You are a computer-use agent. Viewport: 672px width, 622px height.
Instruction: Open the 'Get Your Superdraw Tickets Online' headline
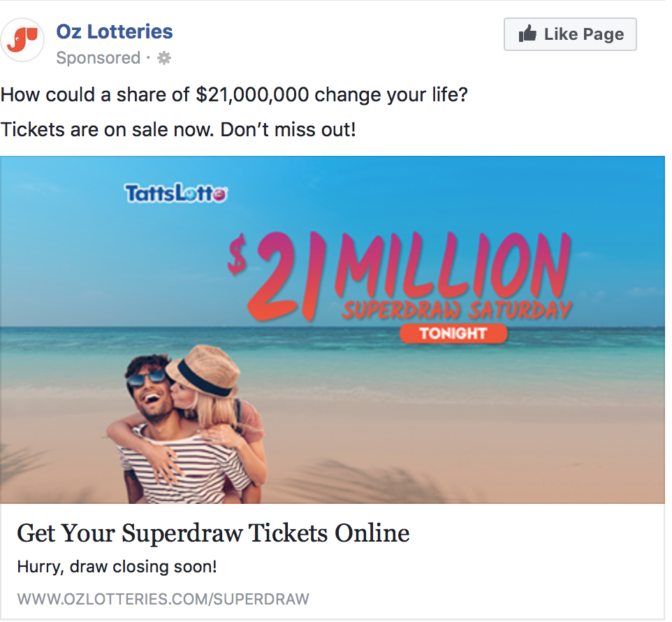213,533
